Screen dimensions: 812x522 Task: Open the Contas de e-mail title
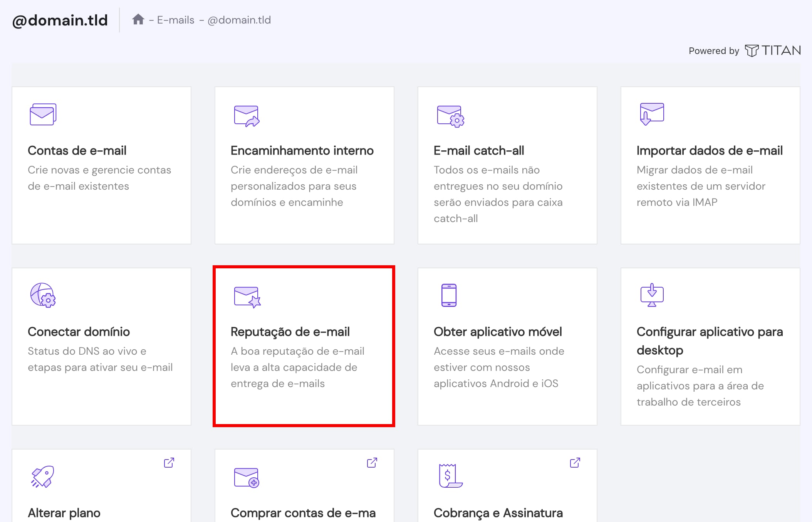click(77, 150)
